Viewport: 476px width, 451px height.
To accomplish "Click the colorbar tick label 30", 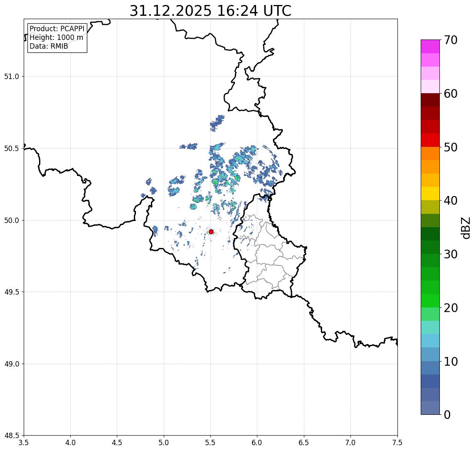I will 451,254.
